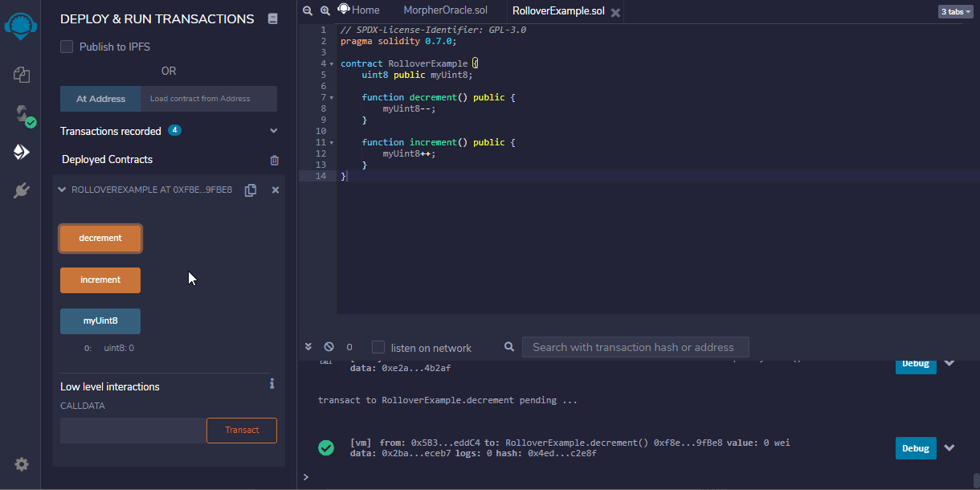Click the 'uint8: 0' result value
Image resolution: width=980 pixels, height=490 pixels.
(x=119, y=349)
